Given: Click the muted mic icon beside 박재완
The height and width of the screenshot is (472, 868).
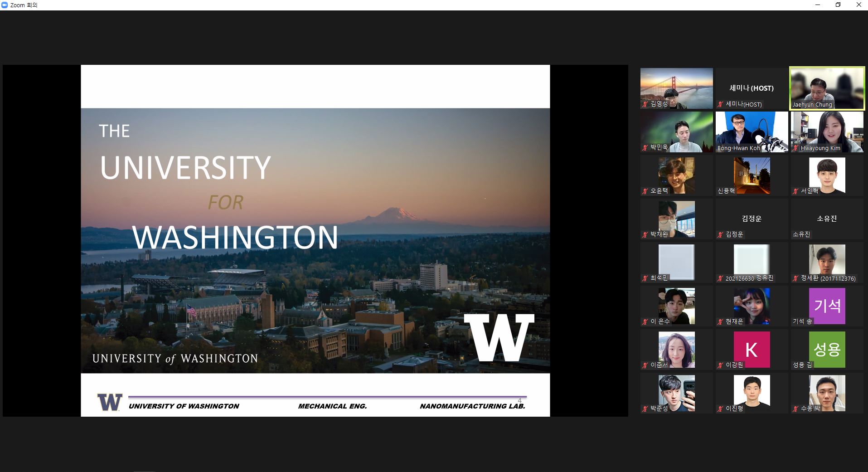Looking at the screenshot, I should point(645,235).
